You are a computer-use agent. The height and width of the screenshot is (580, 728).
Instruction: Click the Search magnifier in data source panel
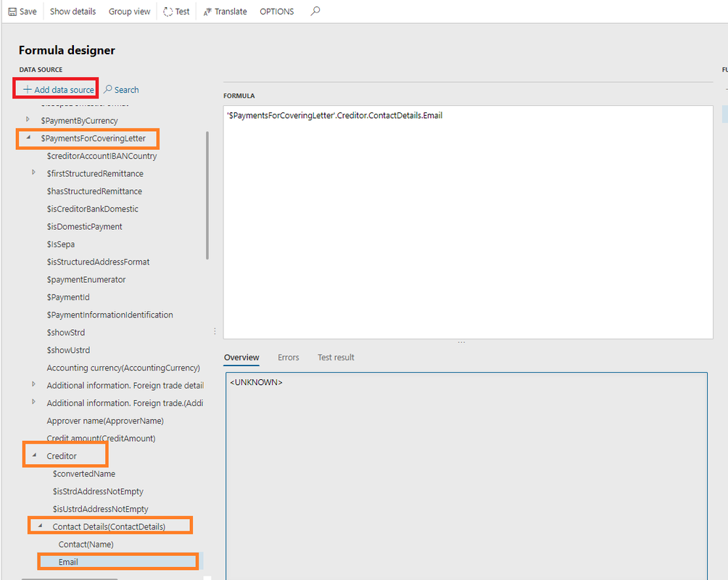point(108,90)
